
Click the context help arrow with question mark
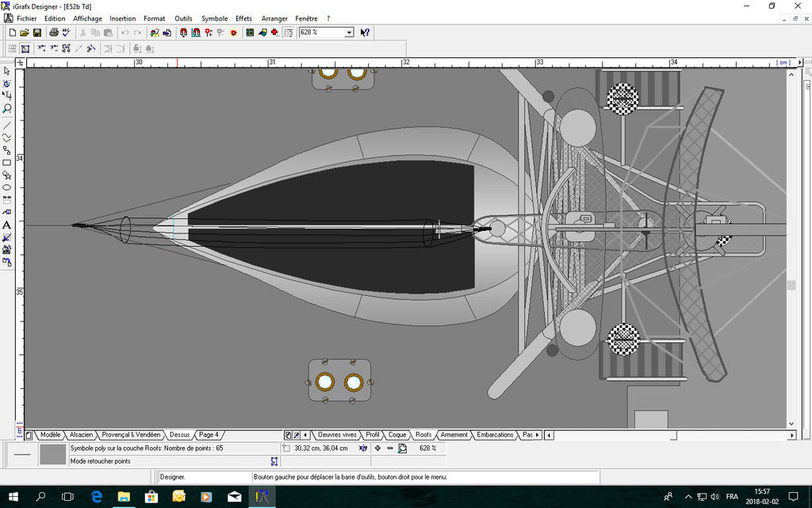pos(365,33)
